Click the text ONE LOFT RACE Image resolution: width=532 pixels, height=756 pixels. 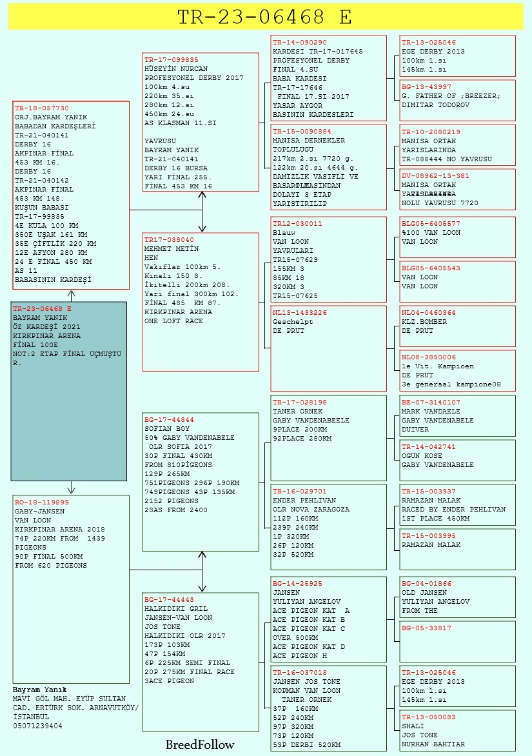click(174, 321)
